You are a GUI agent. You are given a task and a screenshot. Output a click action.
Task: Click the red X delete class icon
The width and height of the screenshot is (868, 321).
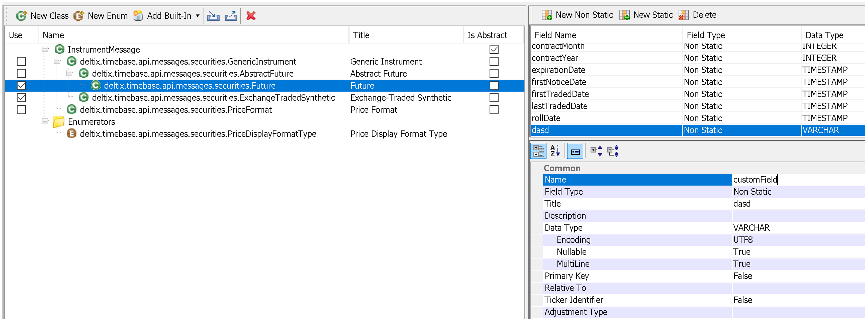[x=251, y=16]
